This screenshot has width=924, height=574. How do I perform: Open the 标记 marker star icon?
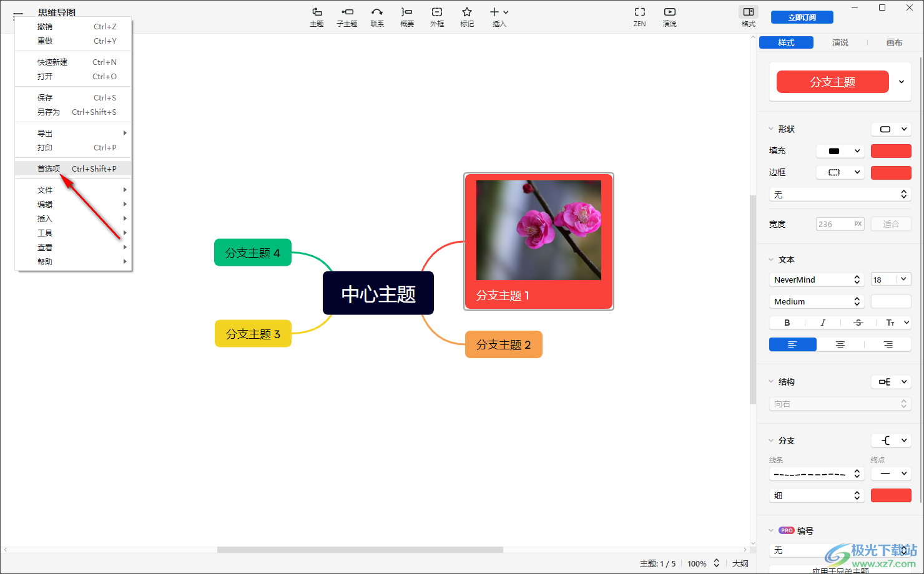467,17
